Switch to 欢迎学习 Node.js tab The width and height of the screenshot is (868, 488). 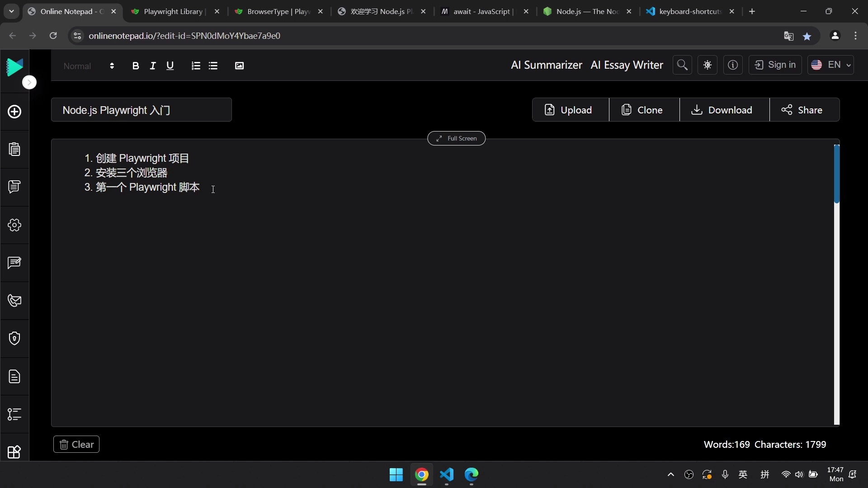(x=375, y=12)
